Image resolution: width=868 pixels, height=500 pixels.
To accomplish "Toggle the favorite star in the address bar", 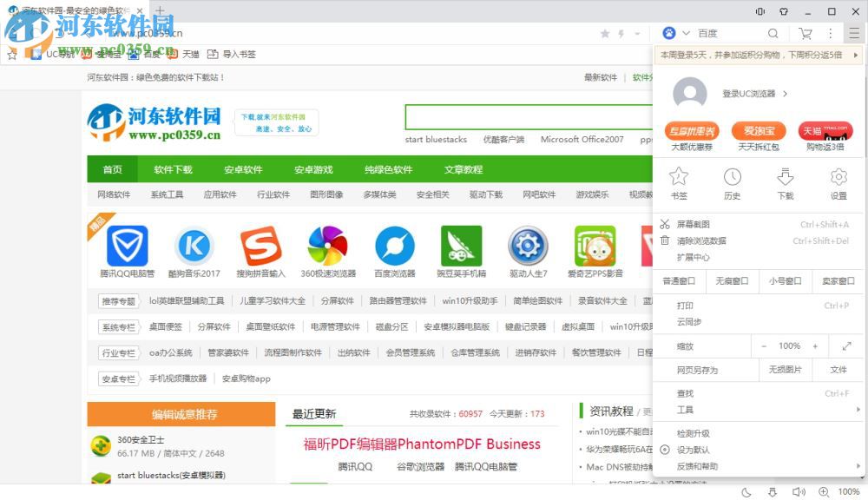I will coord(606,32).
